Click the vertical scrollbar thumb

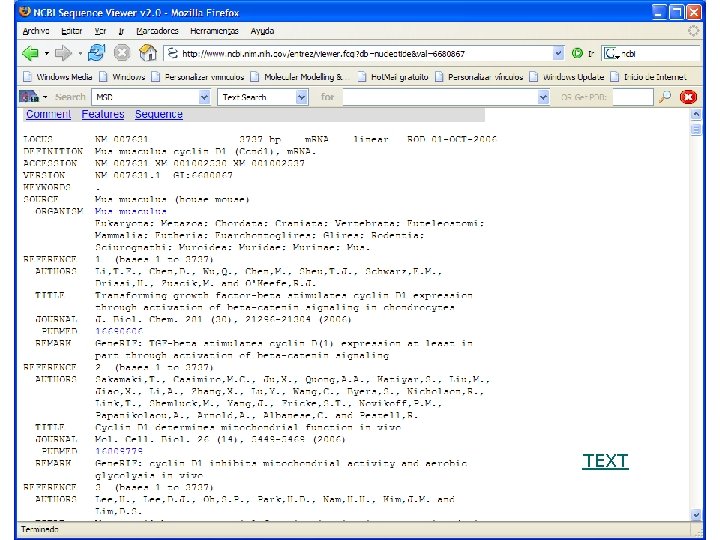point(696,130)
